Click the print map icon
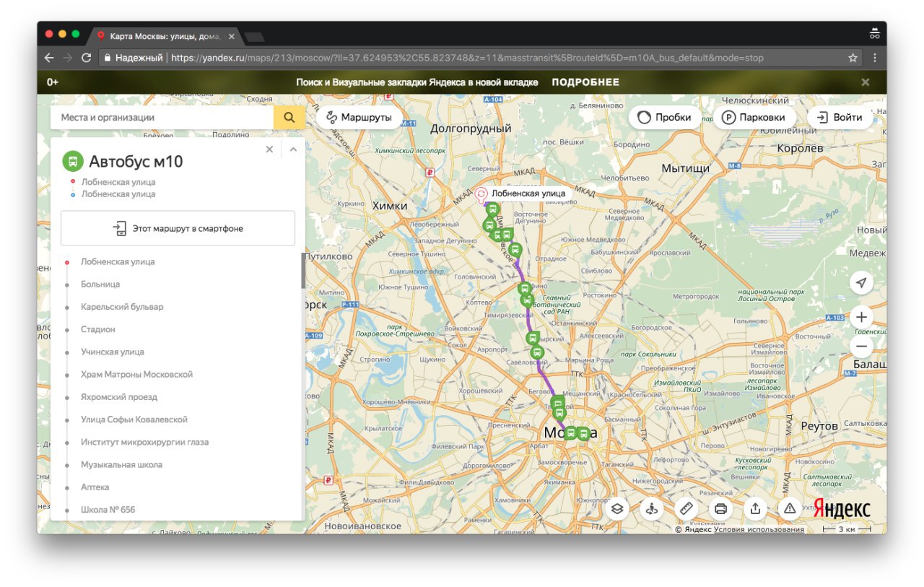The width and height of the screenshot is (924, 587). pyautogui.click(x=720, y=508)
